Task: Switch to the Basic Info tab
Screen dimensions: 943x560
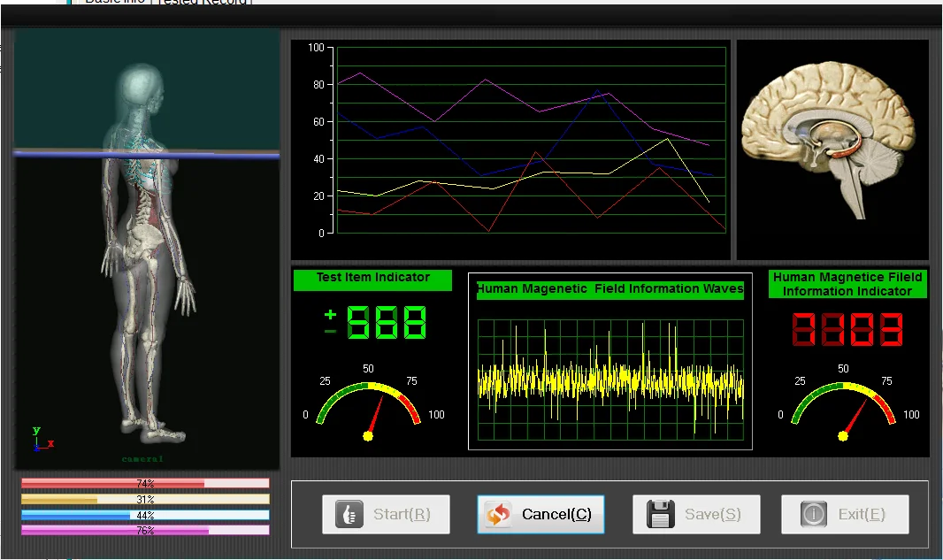Action: tap(115, 3)
